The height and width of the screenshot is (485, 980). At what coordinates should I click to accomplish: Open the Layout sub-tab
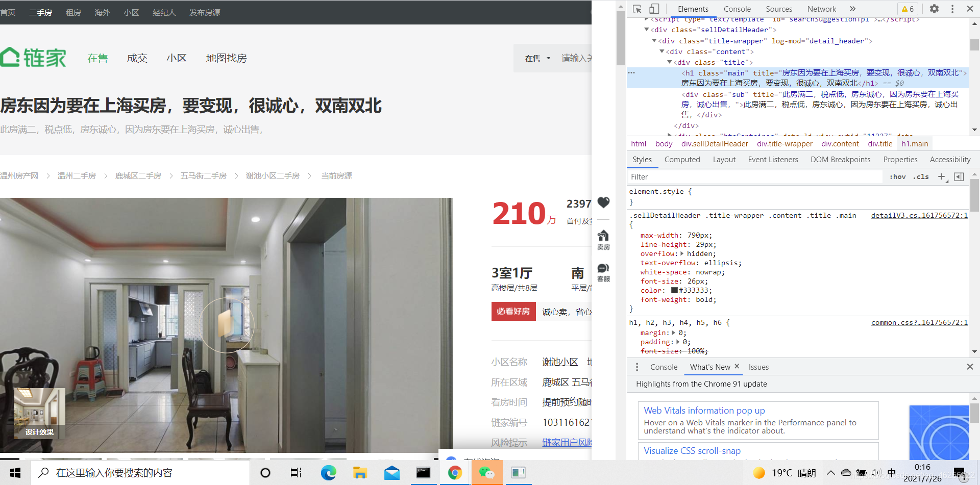click(724, 160)
